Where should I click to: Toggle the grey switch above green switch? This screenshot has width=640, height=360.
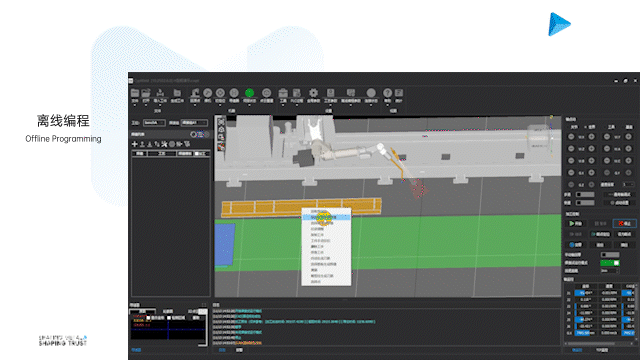click(610, 255)
